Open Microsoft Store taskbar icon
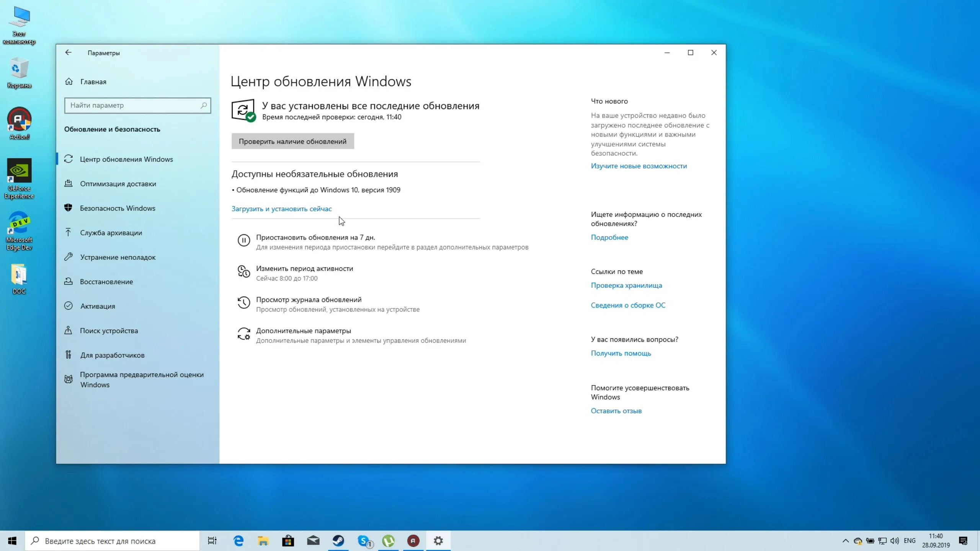Viewport: 980px width, 551px height. (x=288, y=541)
